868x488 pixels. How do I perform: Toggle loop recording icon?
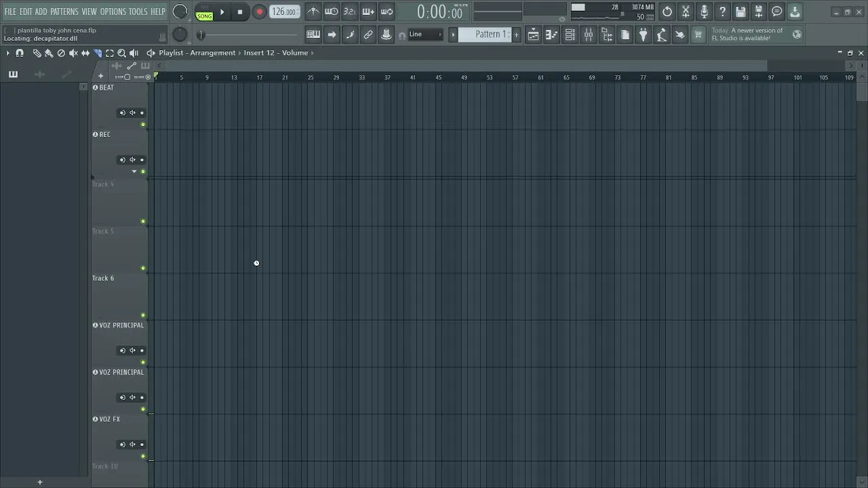[387, 12]
